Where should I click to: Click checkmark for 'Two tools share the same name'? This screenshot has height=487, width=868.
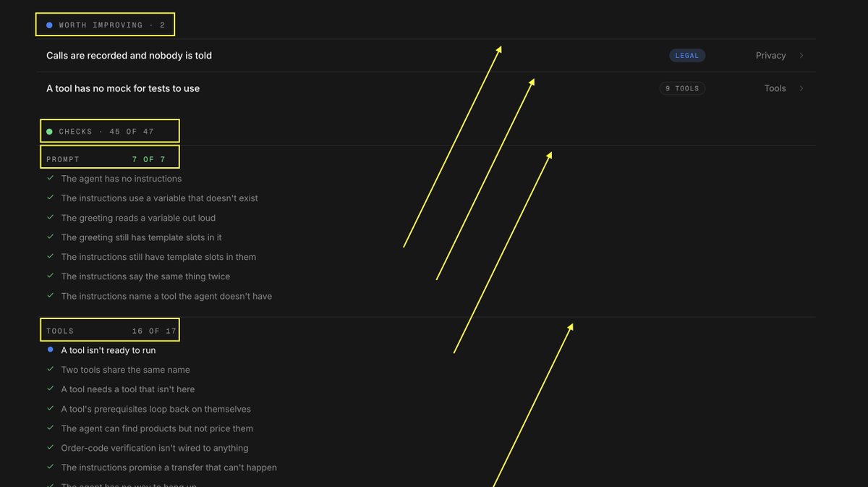pyautogui.click(x=50, y=369)
